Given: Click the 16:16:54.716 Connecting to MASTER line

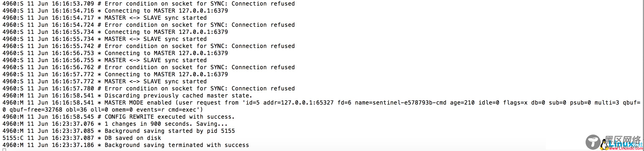Looking at the screenshot, I should point(115,11).
